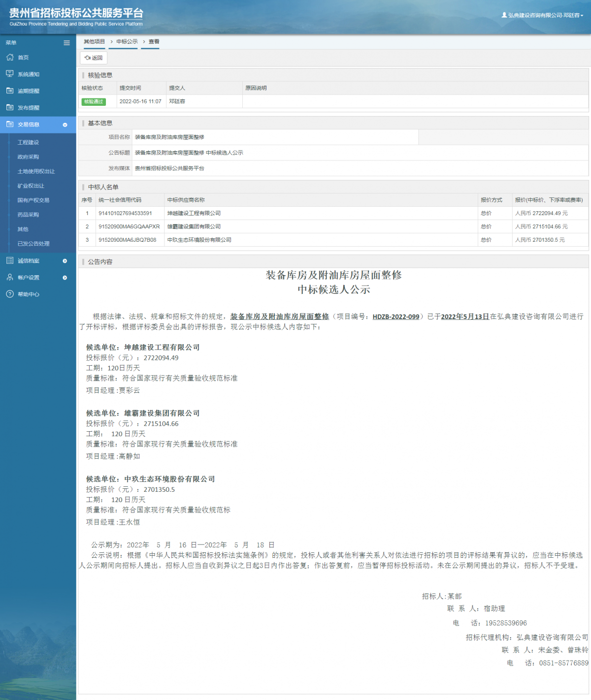Screen dimensions: 591x700
Task: Click 查看 in breadcrumb
Action: pyautogui.click(x=154, y=41)
